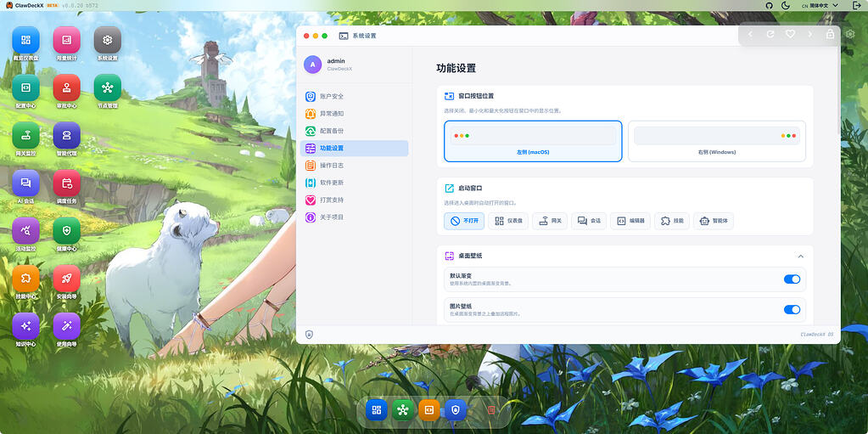Pick 技能 as the startup window

pyautogui.click(x=672, y=221)
